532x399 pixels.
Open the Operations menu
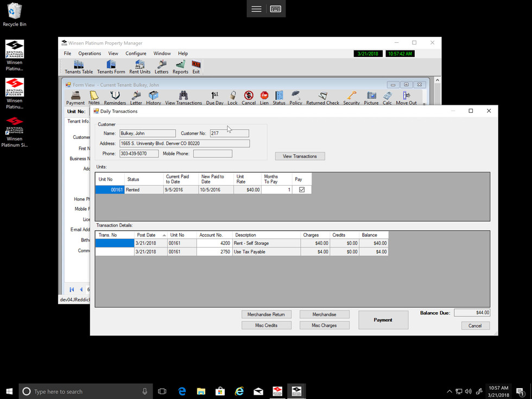tap(90, 53)
